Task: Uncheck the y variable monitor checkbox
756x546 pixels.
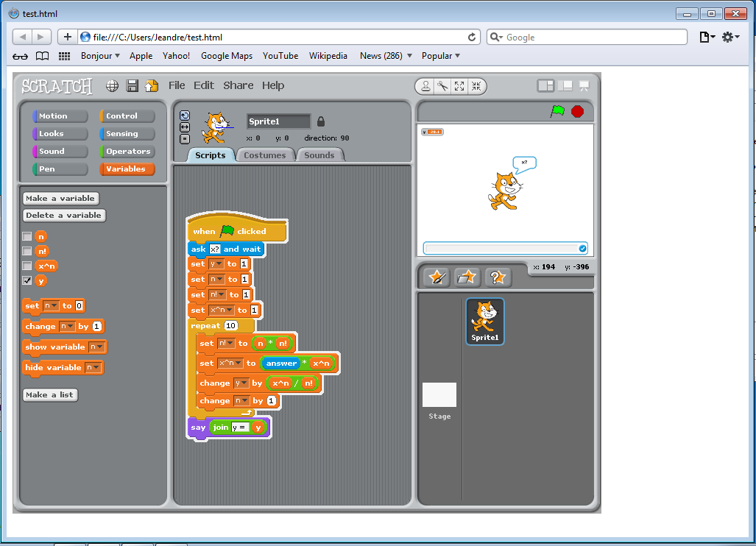Action: click(x=27, y=280)
